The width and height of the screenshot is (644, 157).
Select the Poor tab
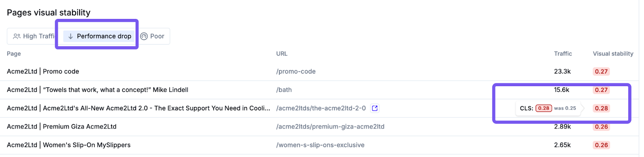click(153, 36)
